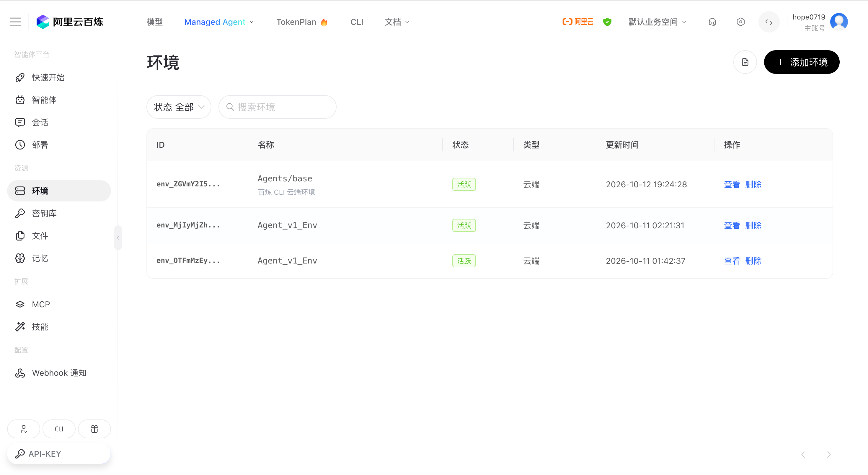Click the 添加环境 button
The width and height of the screenshot is (868, 475).
coord(802,62)
